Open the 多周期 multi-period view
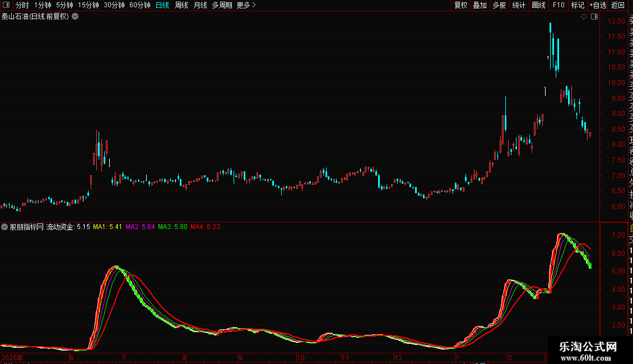This screenshot has height=364, width=633. (x=222, y=5)
